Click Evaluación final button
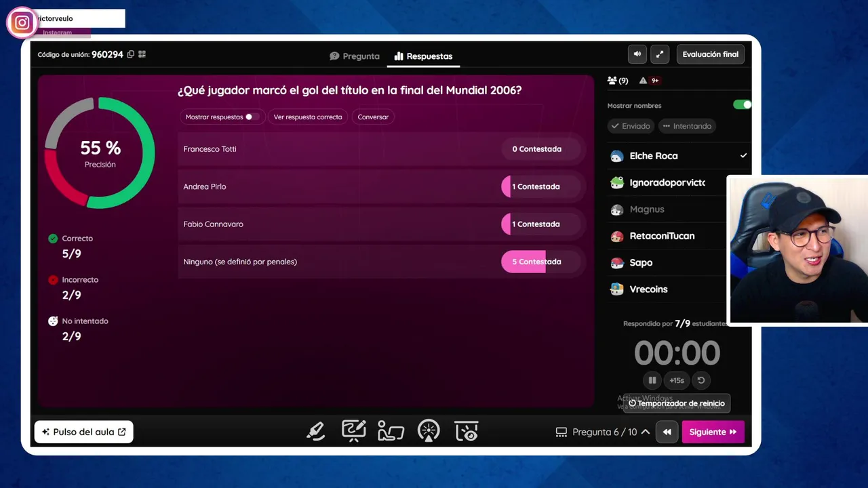The image size is (868, 488). 710,54
